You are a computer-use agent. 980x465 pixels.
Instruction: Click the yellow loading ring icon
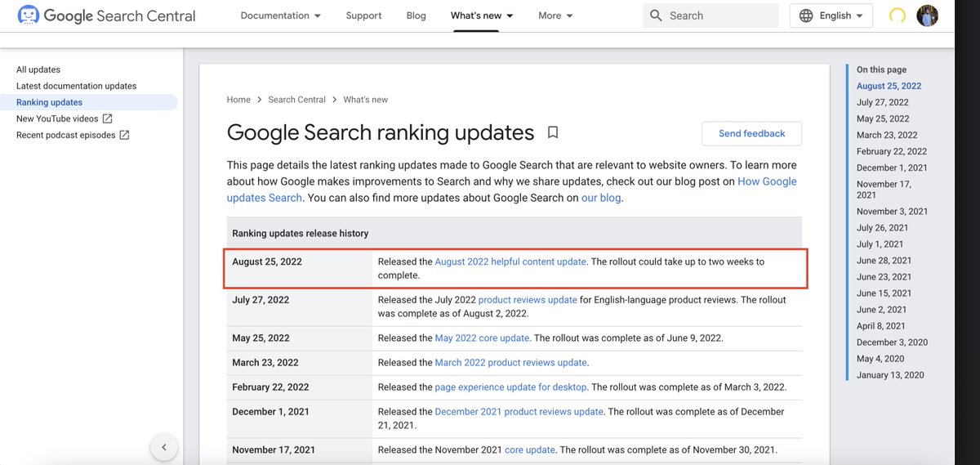(897, 16)
